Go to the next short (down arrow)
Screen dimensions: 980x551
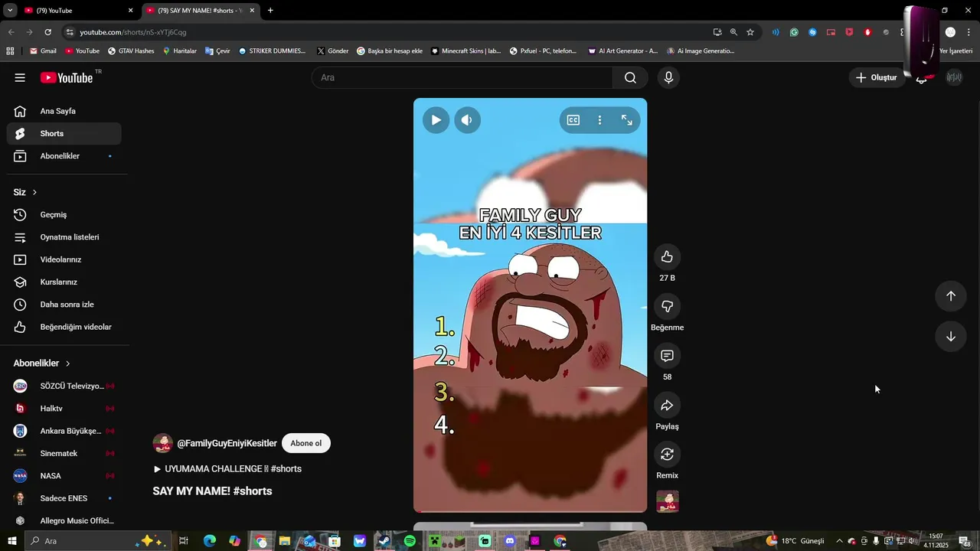pos(950,337)
